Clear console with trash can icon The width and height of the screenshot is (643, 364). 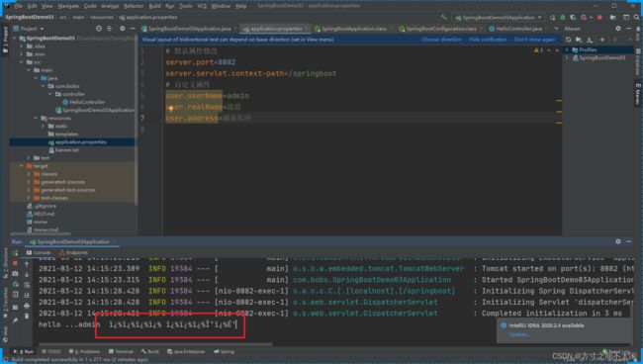tap(27, 317)
